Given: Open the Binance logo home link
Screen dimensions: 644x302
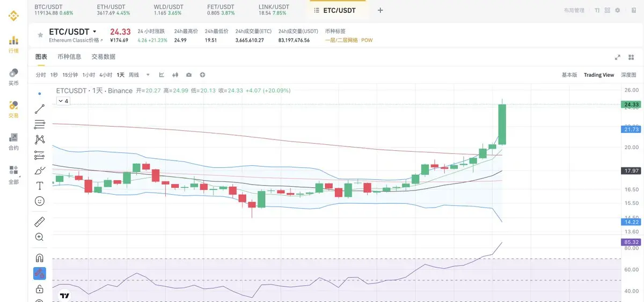Looking at the screenshot, I should [x=13, y=16].
